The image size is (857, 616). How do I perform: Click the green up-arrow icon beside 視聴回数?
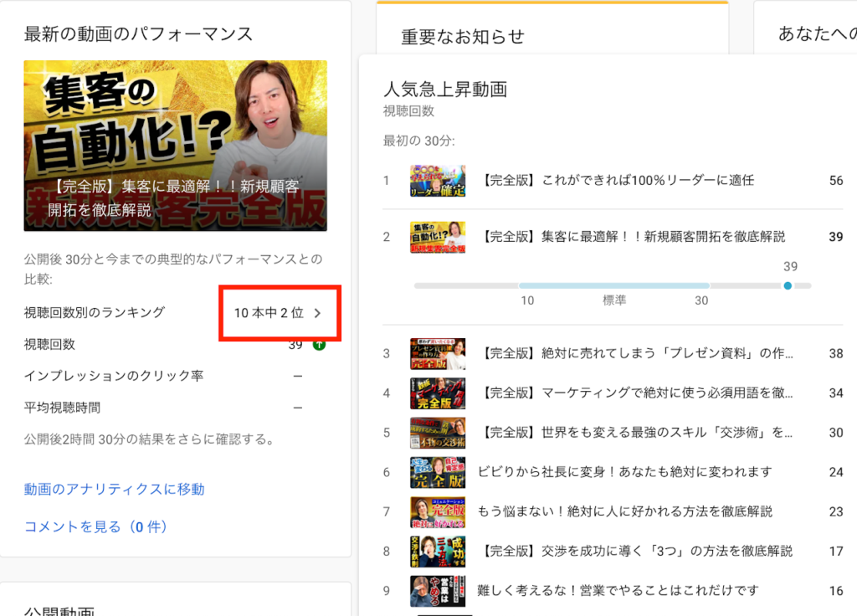tap(318, 344)
